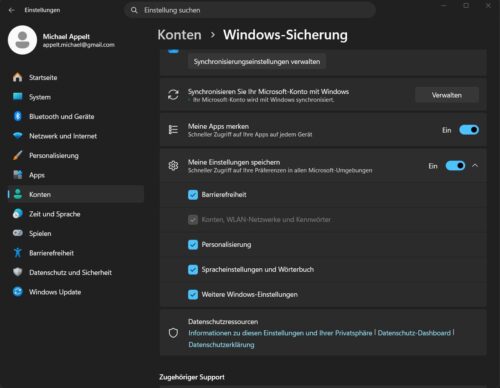500x388 pixels.
Task: Select Datenschutz und Sicherheit
Action: click(76, 272)
